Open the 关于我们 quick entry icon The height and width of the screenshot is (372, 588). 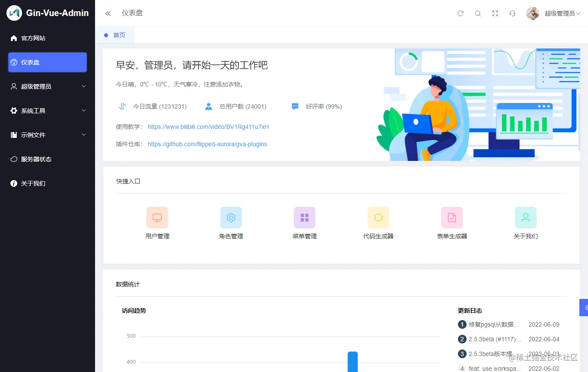tap(526, 218)
